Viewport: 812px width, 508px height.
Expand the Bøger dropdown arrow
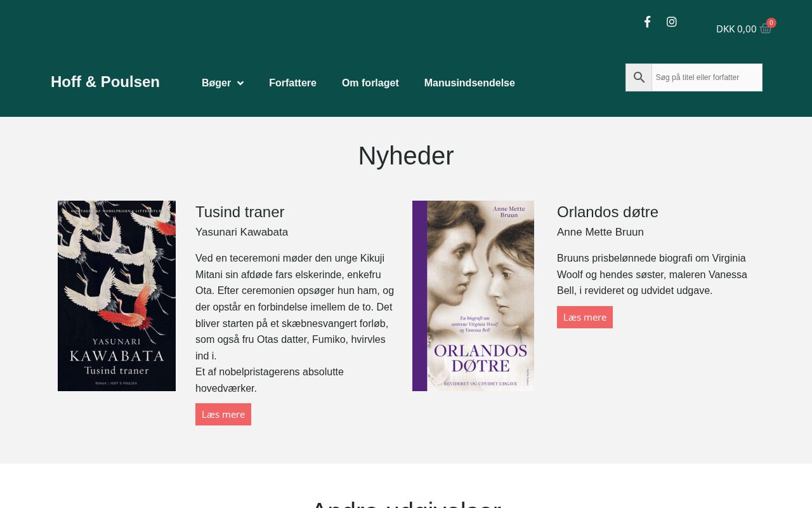240,83
